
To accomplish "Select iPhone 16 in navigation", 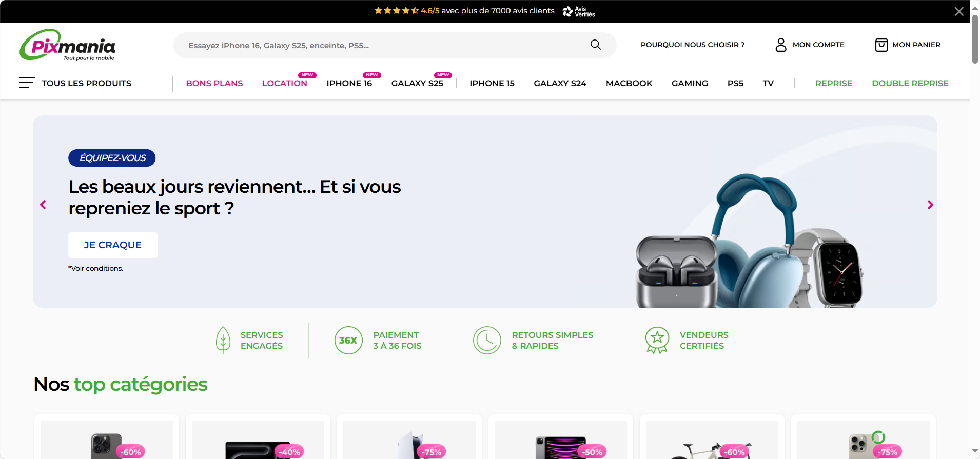I will click(349, 83).
